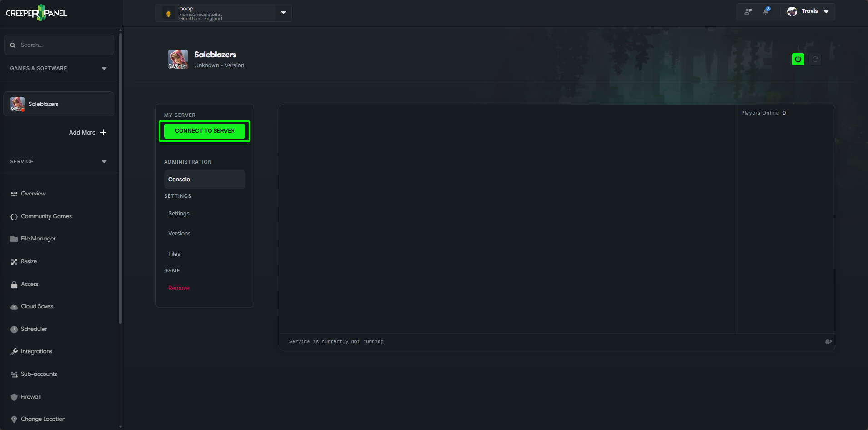Viewport: 868px width, 430px height.
Task: Collapse the Games & Software section
Action: [x=104, y=69]
